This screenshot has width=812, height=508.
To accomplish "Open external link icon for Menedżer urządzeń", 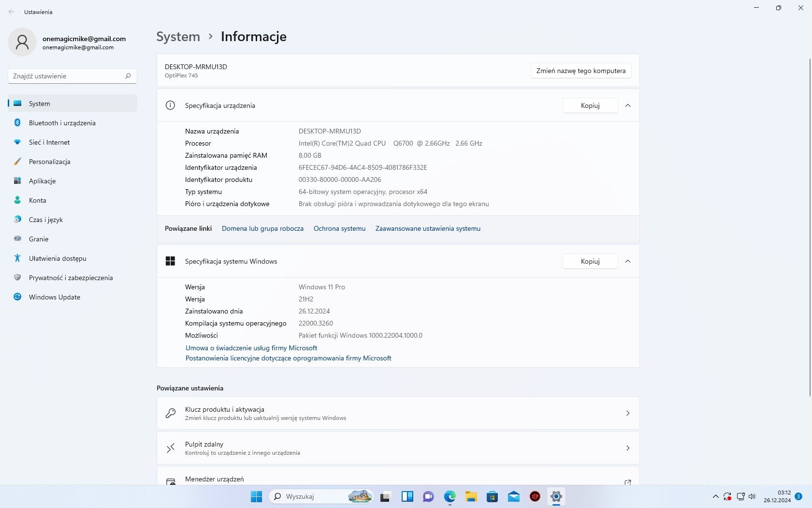I will (628, 482).
